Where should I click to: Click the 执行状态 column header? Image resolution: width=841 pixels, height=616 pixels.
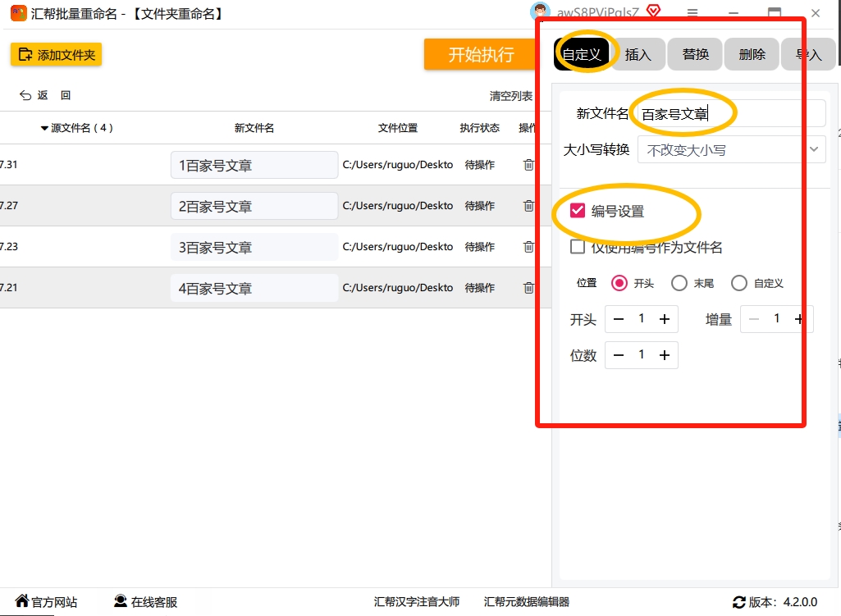479,128
